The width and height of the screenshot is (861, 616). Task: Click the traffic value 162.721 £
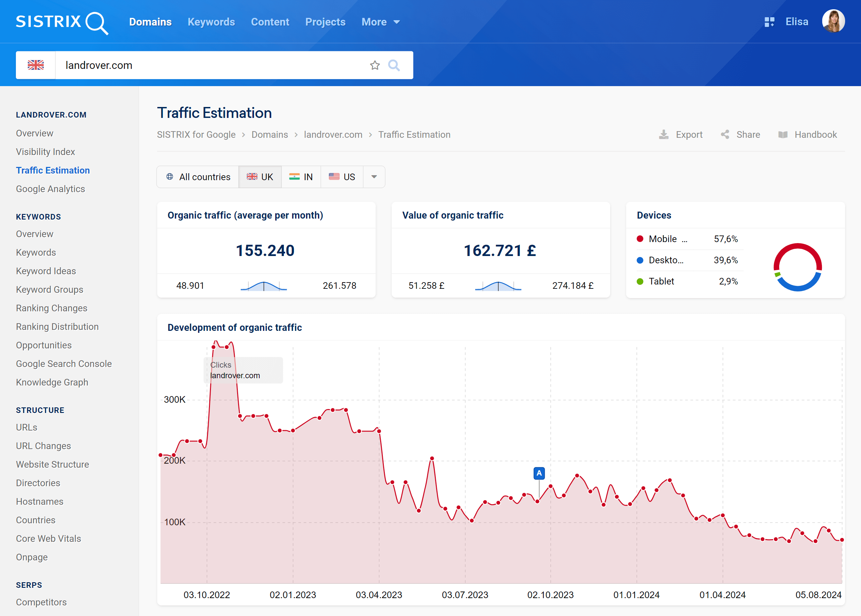[500, 251]
